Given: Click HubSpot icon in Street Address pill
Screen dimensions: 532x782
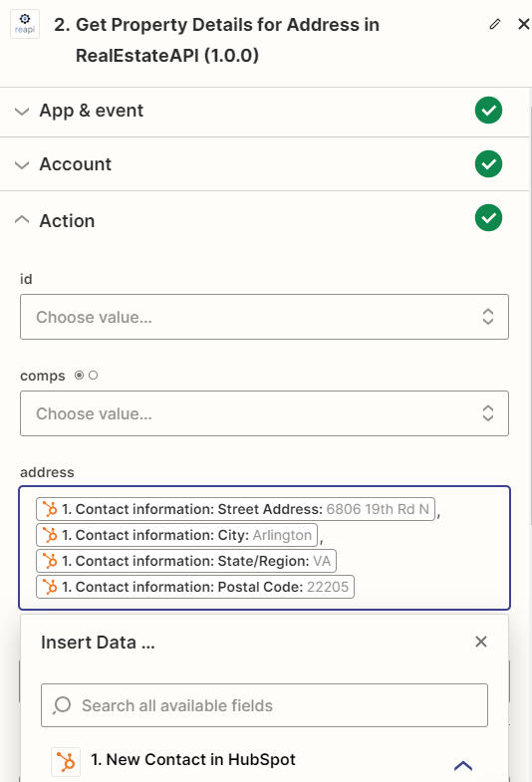Looking at the screenshot, I should click(50, 509).
